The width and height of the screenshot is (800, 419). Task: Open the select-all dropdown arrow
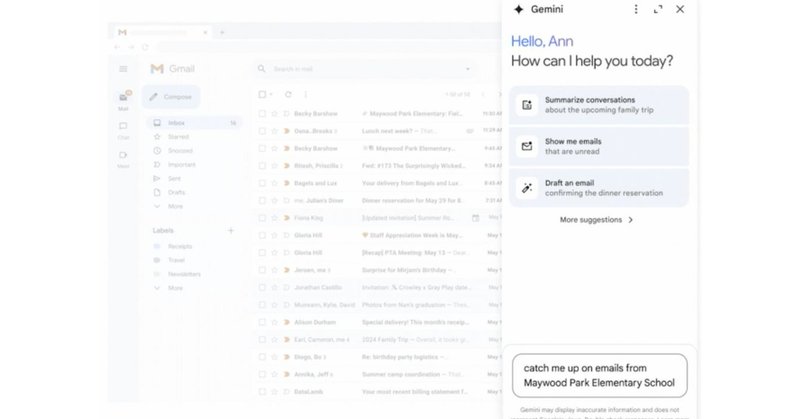(271, 94)
